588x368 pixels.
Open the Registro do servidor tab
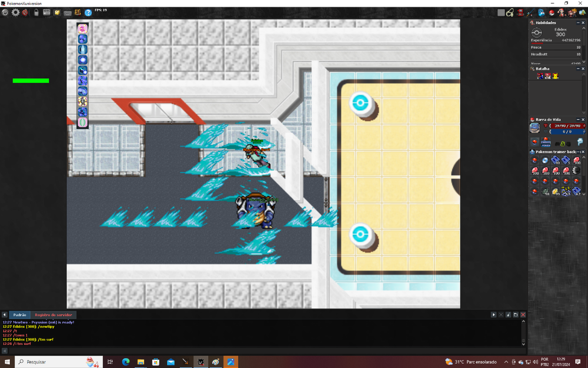point(53,315)
